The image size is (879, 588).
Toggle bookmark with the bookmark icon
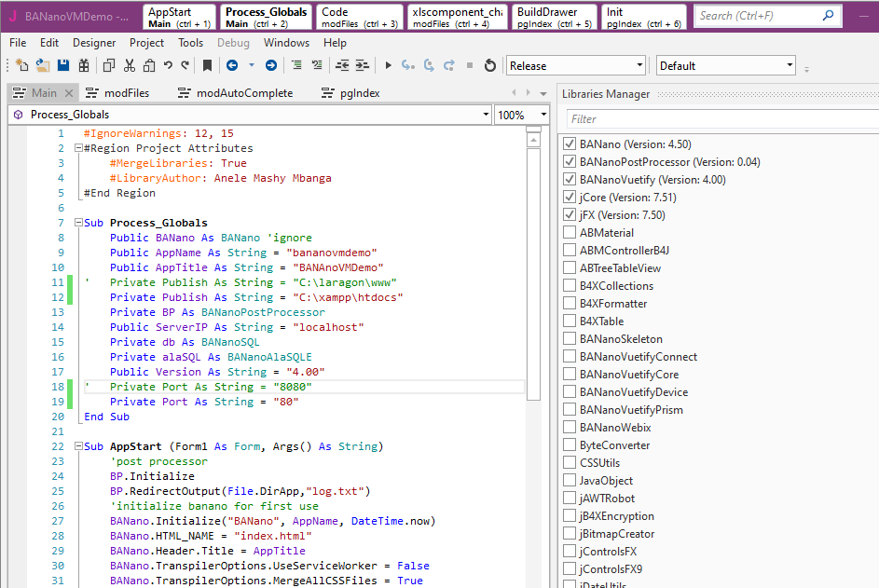207,65
